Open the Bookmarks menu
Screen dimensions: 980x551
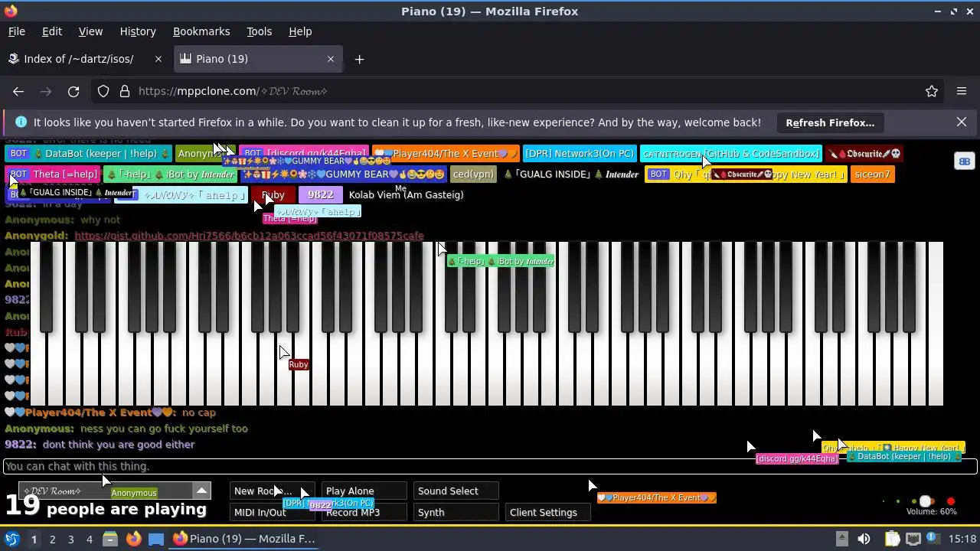tap(201, 31)
